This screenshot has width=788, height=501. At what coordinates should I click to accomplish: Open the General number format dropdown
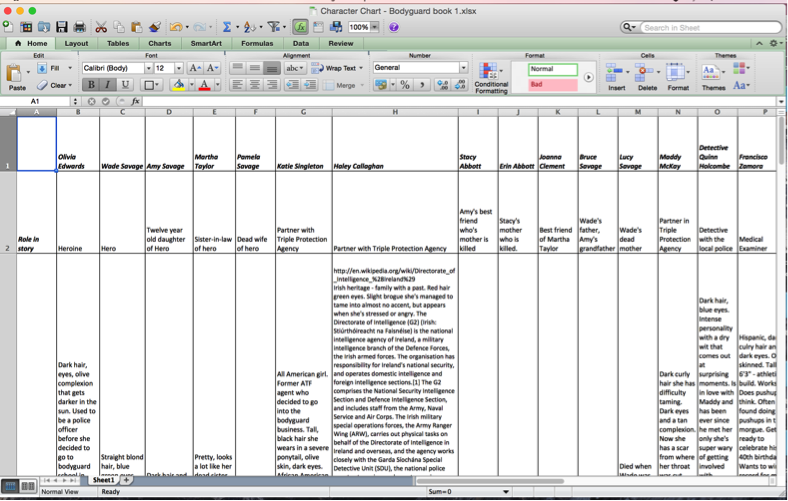coord(463,68)
